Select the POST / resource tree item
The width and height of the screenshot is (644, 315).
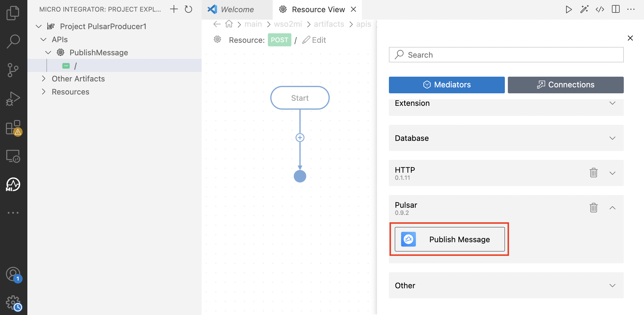(114, 66)
